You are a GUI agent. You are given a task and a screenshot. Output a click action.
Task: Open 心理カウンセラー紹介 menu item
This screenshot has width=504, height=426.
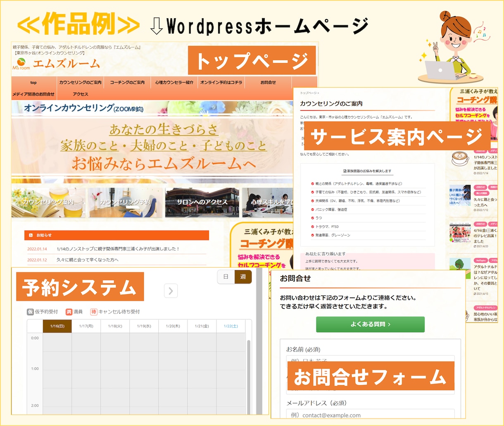pos(174,83)
